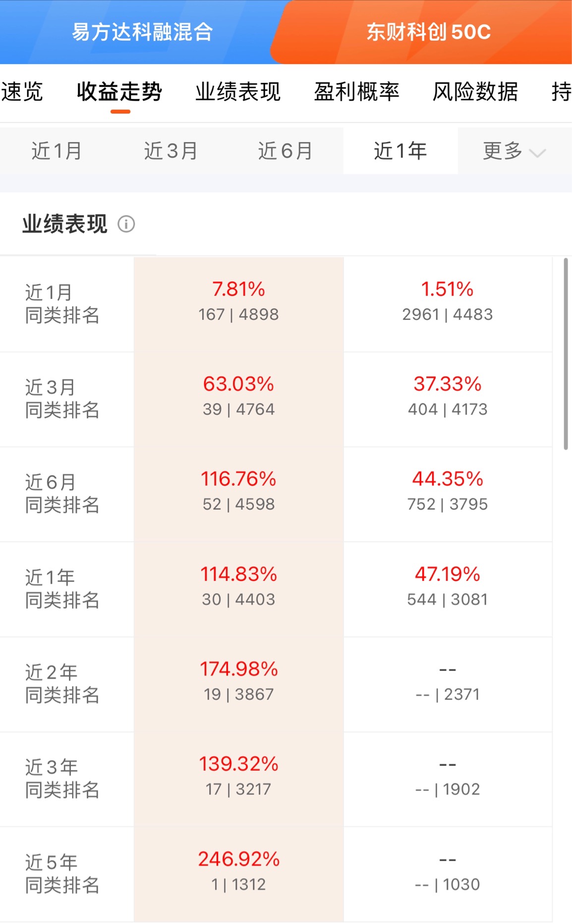
Task: Tap the 易方达科融混合 fund header
Action: coord(142,32)
